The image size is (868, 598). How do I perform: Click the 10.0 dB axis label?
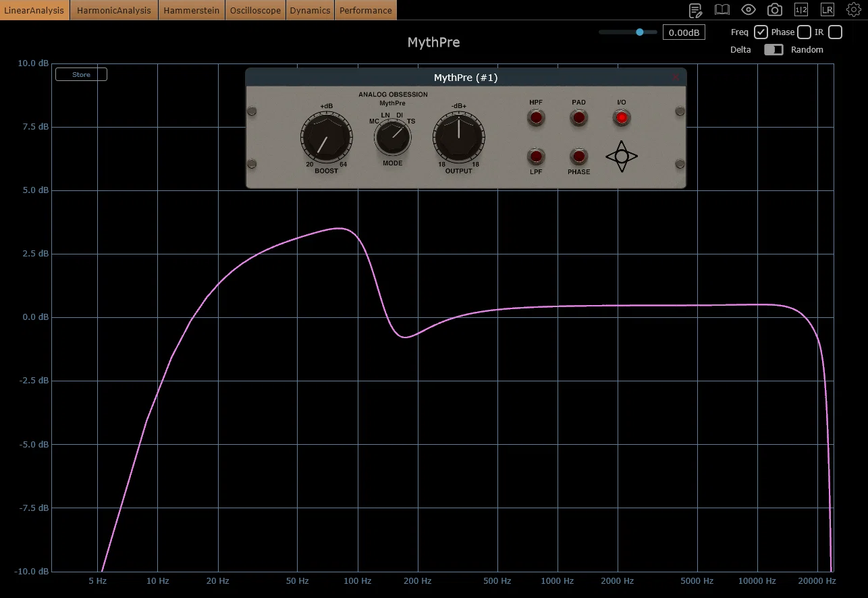tap(33, 63)
